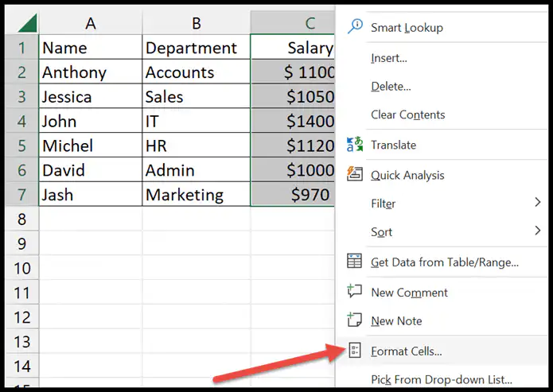Click the Accounts cell
This screenshot has height=392, width=553.
point(196,72)
